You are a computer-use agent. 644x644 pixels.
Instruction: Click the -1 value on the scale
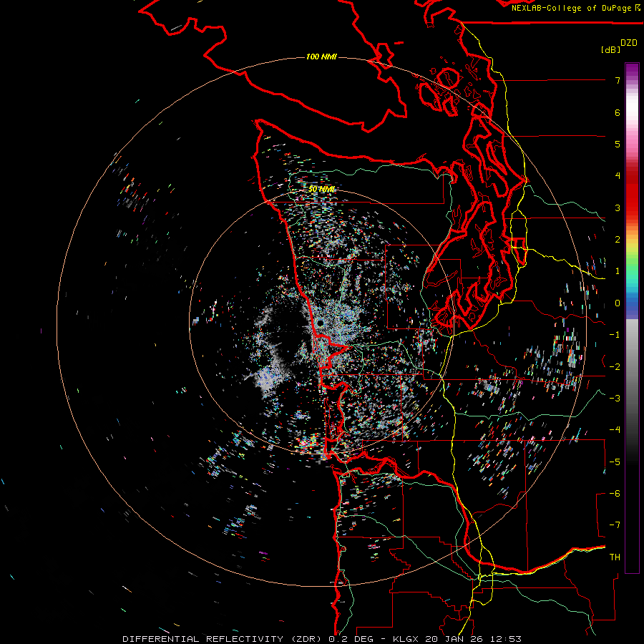tap(615, 335)
